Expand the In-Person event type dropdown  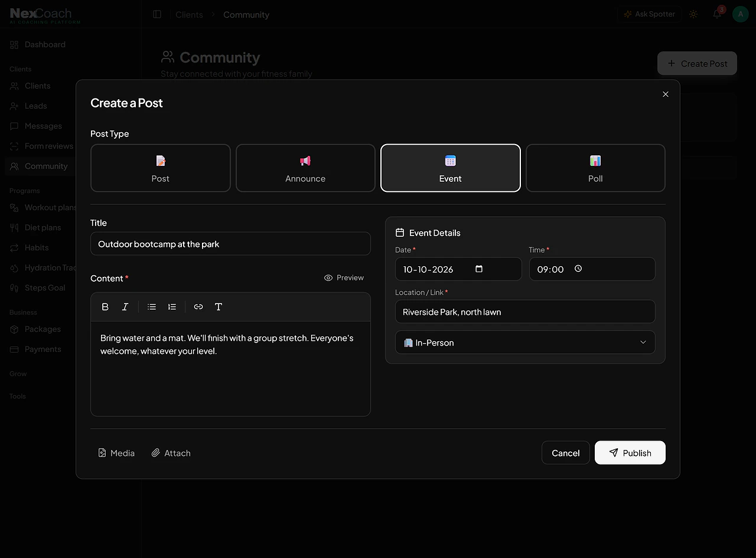pyautogui.click(x=525, y=342)
